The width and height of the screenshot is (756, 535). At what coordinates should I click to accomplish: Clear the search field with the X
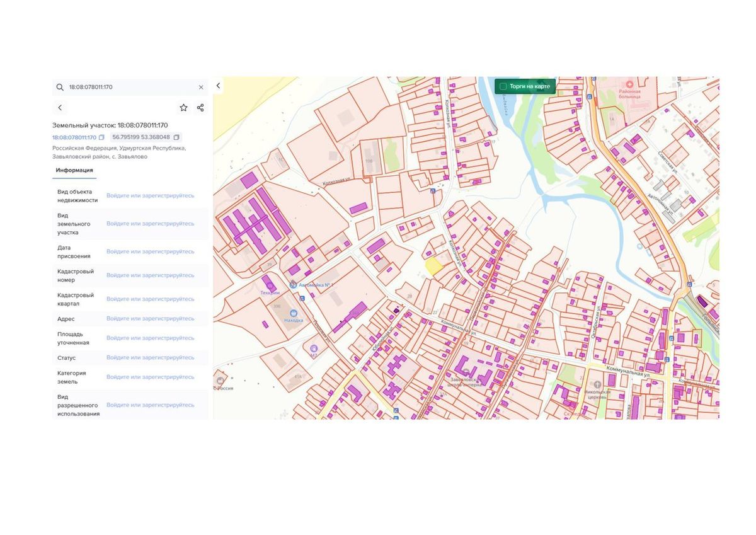click(x=201, y=87)
